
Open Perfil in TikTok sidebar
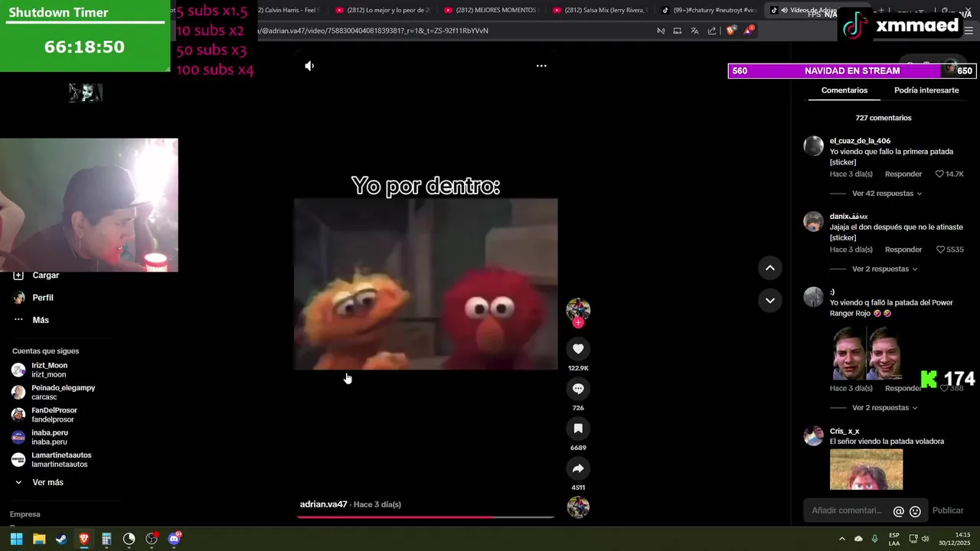43,298
